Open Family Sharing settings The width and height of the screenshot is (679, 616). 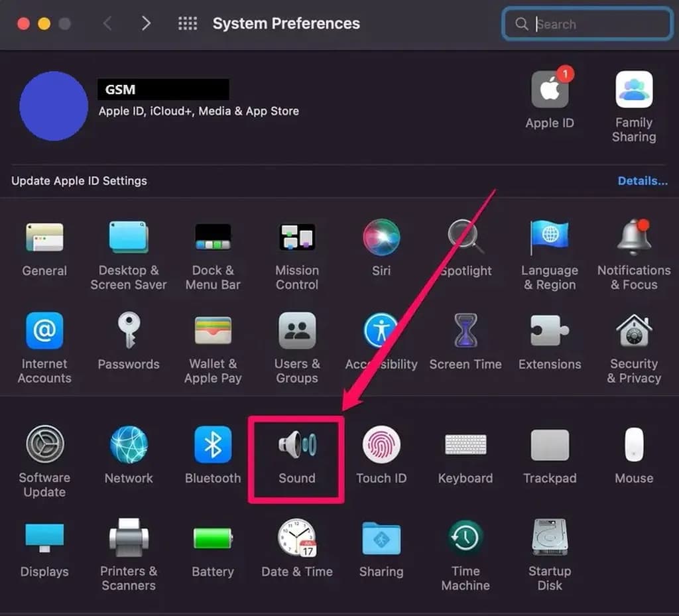click(634, 91)
